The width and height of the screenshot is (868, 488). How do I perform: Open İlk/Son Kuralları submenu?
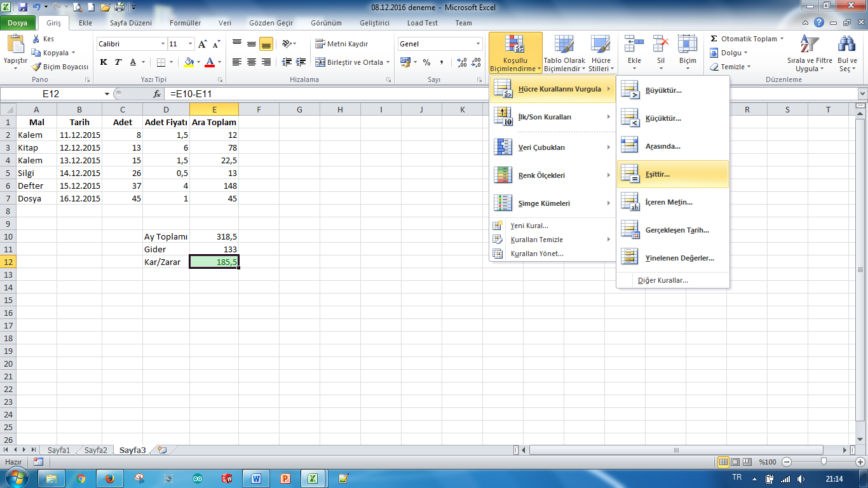coord(552,117)
